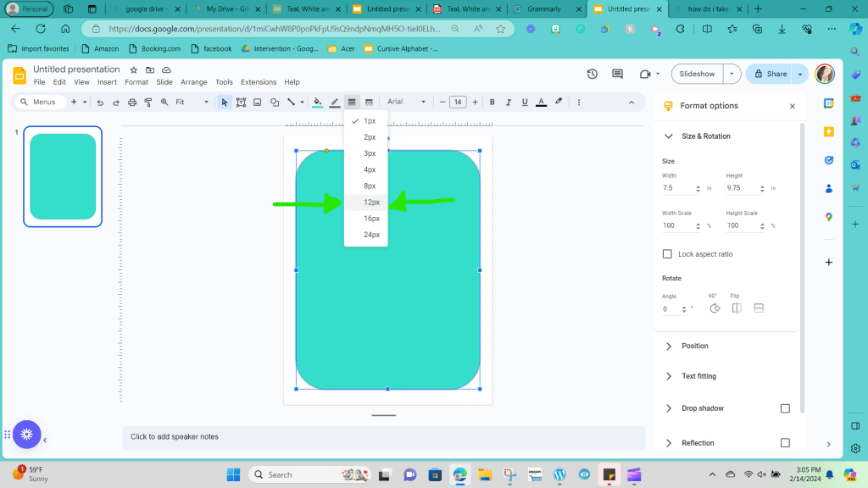Flip the shape horizontally
The image size is (868, 488).
coord(737,308)
